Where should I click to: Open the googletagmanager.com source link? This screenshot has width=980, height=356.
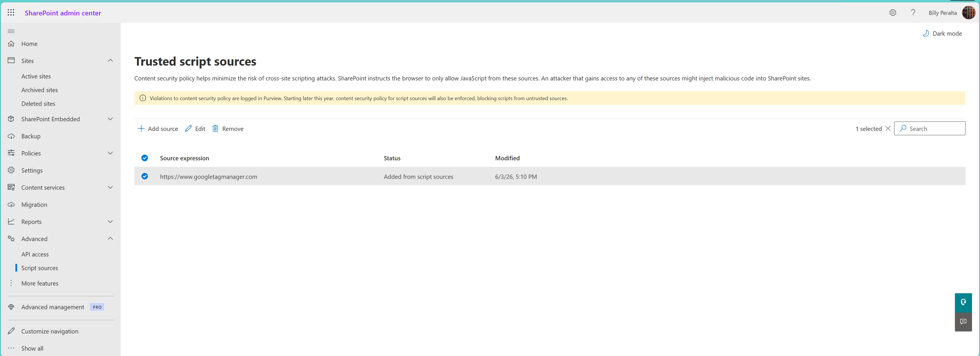209,177
